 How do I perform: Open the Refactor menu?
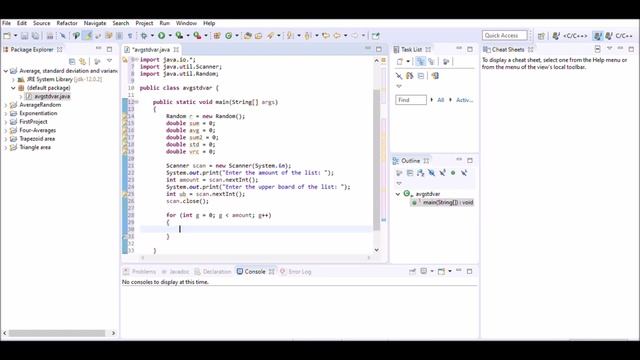pos(67,23)
